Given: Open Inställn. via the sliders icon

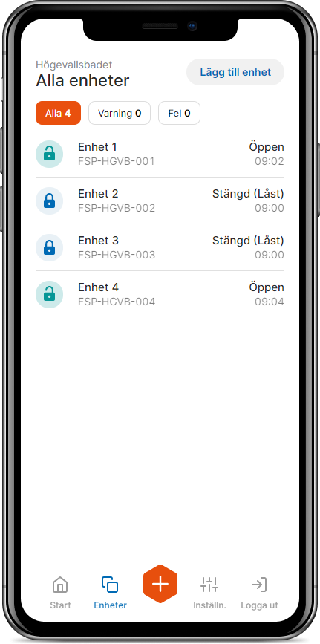Looking at the screenshot, I should tap(209, 585).
